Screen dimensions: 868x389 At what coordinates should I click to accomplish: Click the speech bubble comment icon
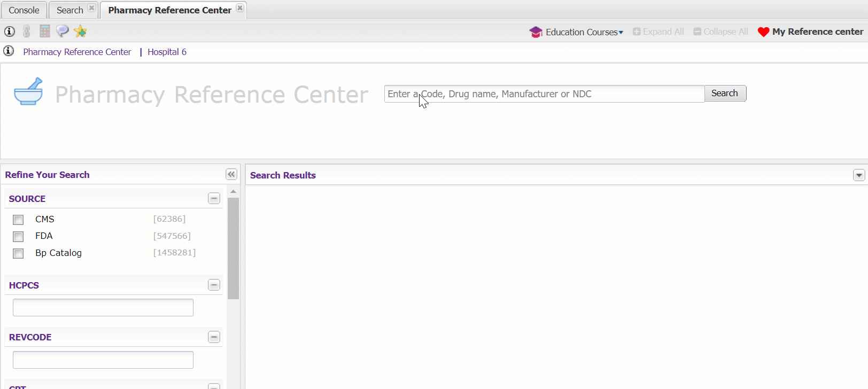(x=63, y=32)
